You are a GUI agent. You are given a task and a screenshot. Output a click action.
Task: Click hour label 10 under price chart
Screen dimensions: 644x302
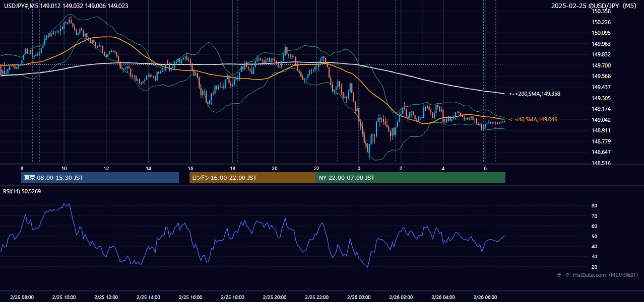(64, 168)
